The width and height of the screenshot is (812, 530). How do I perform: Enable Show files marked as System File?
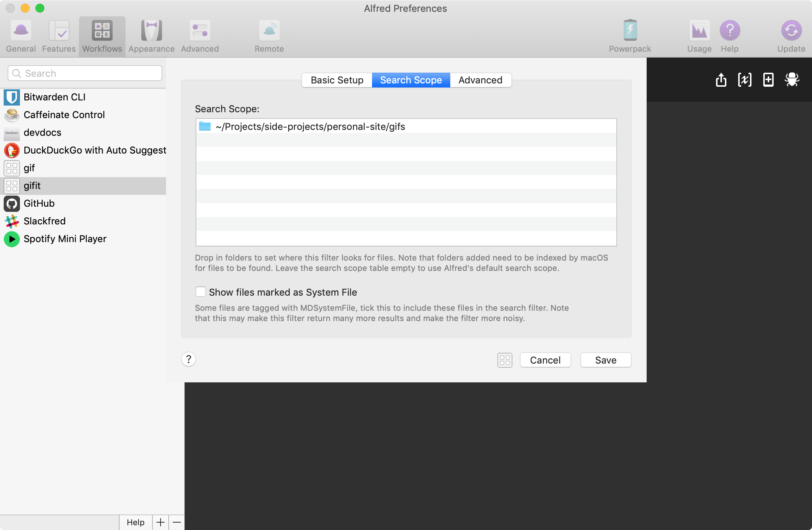(x=201, y=292)
